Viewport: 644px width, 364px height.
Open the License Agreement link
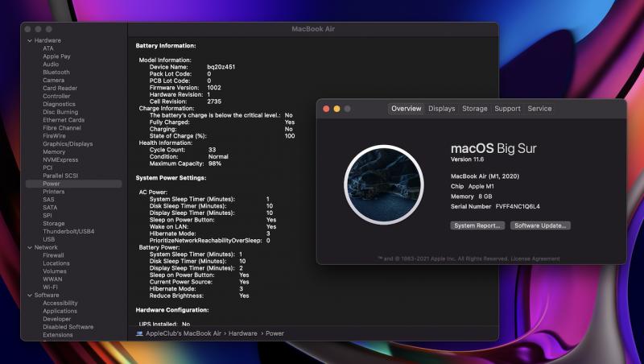pos(535,259)
